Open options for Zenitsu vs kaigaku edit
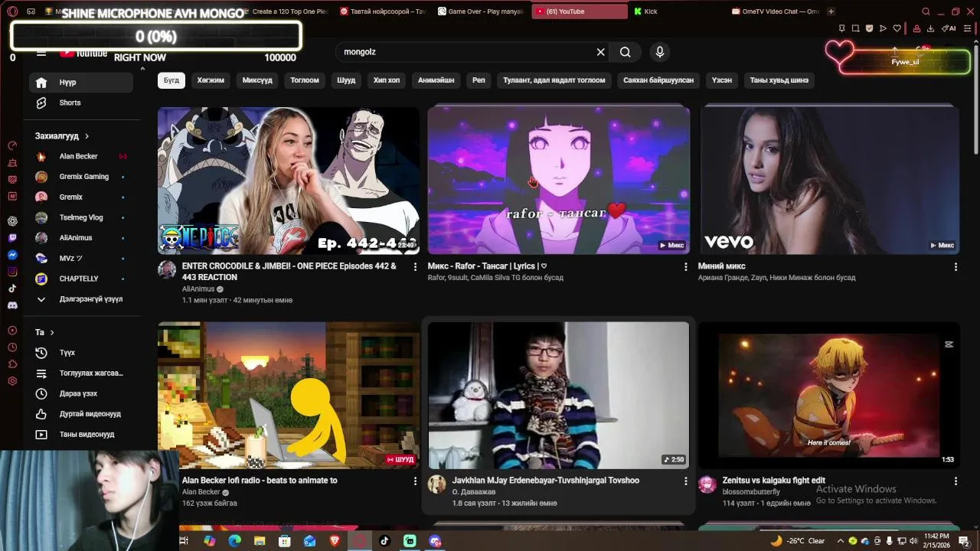This screenshot has width=980, height=551. 955,481
